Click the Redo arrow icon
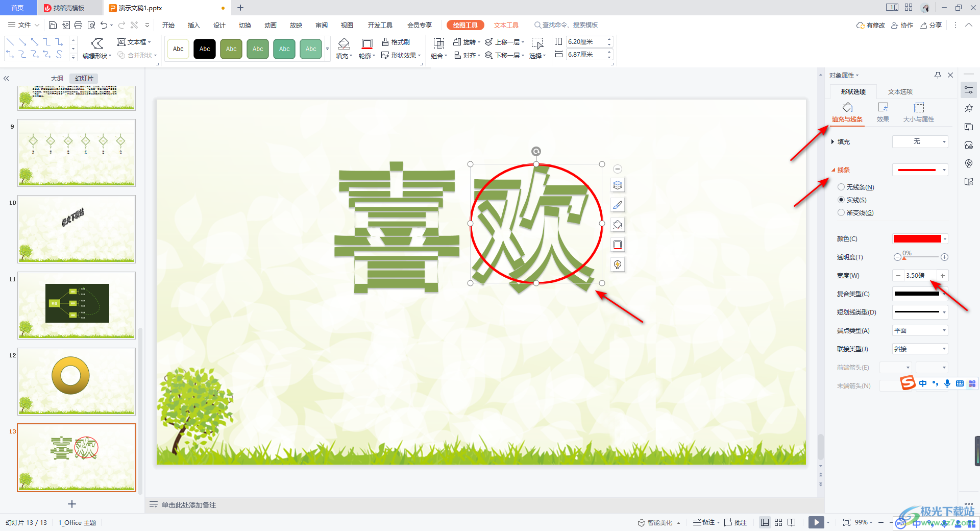The height and width of the screenshot is (531, 980). click(121, 25)
